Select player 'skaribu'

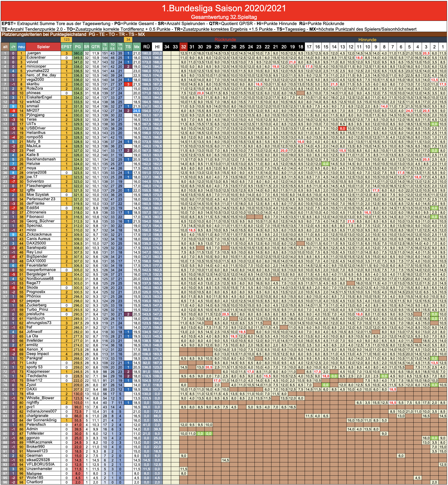[43, 84]
